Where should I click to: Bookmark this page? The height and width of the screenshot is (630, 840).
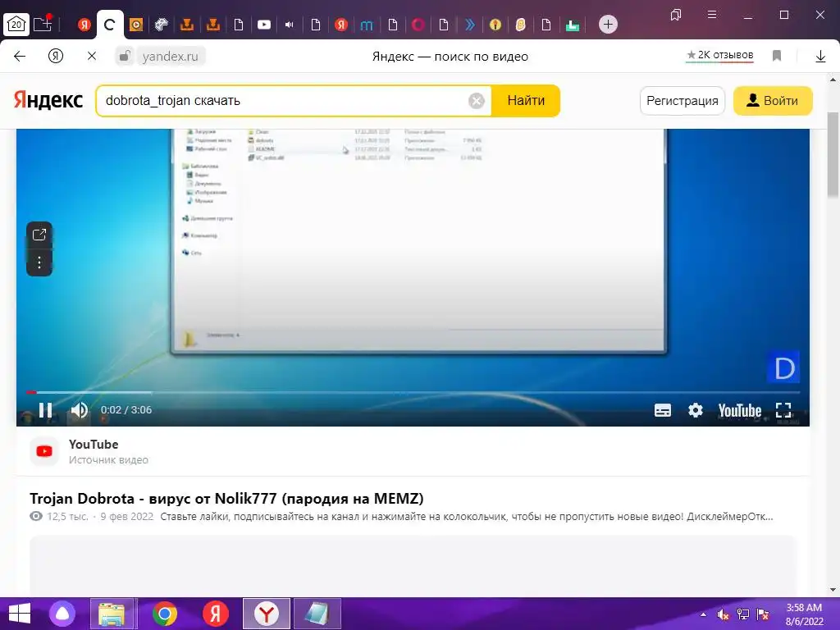pyautogui.click(x=777, y=56)
